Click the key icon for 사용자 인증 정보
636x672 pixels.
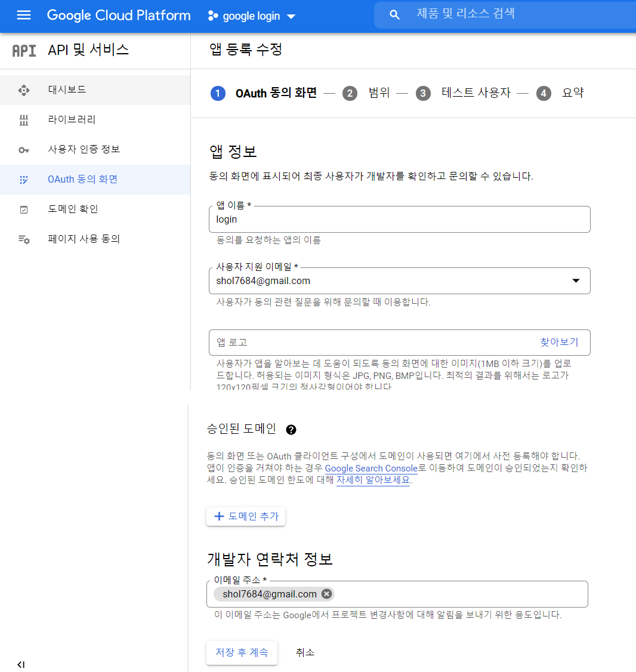[24, 150]
